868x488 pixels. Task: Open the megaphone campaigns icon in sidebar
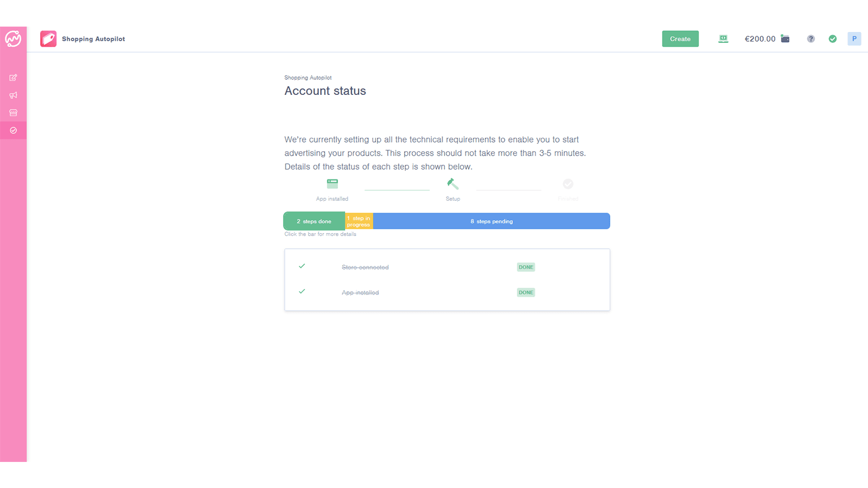[x=13, y=95]
